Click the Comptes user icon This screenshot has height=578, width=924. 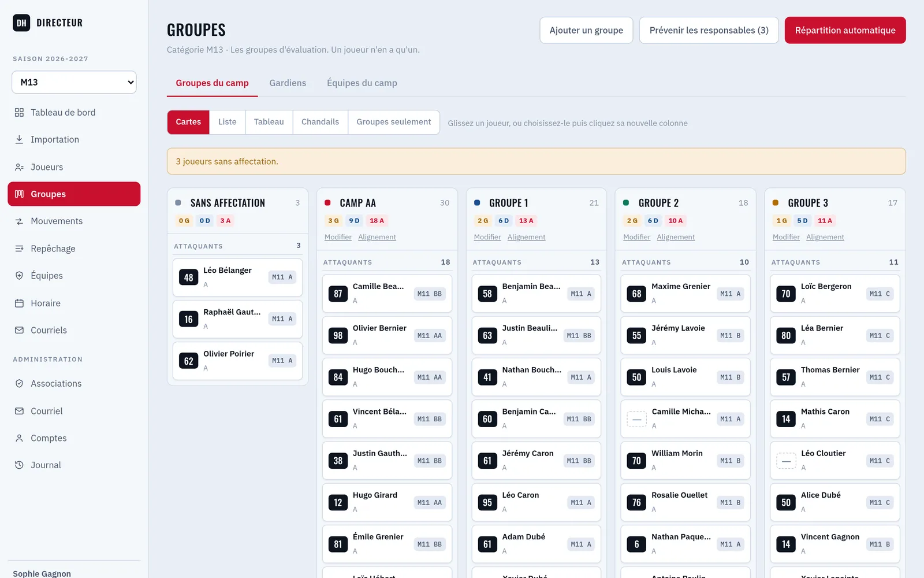point(19,438)
